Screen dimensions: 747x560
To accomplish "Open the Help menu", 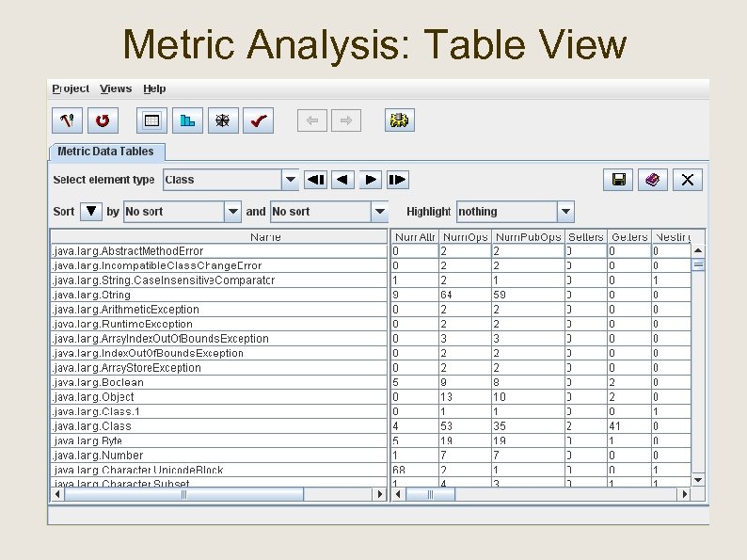I will tap(154, 88).
